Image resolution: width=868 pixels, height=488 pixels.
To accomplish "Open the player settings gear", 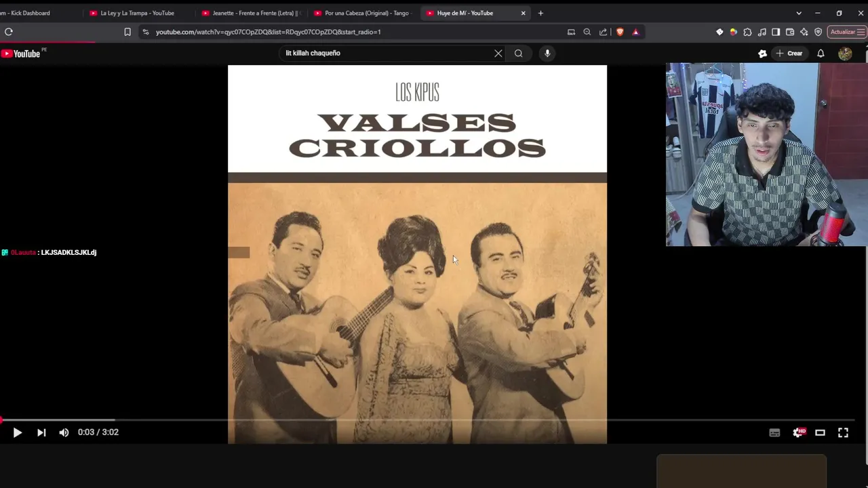I will [798, 432].
